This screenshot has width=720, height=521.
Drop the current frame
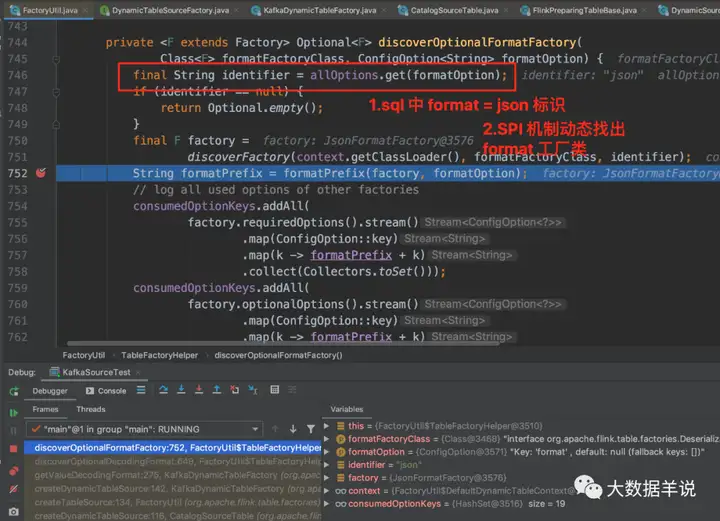pos(235,390)
